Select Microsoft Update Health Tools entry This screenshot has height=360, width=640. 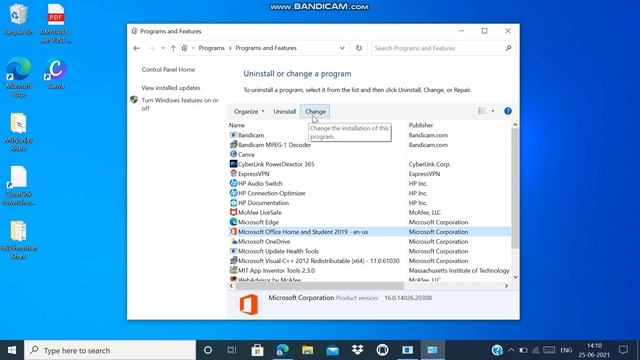coord(274,251)
